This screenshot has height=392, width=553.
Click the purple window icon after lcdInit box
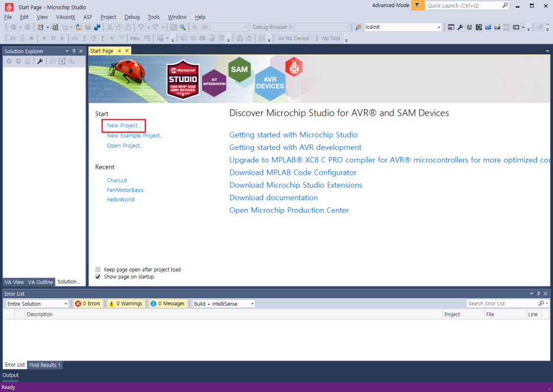(x=451, y=27)
